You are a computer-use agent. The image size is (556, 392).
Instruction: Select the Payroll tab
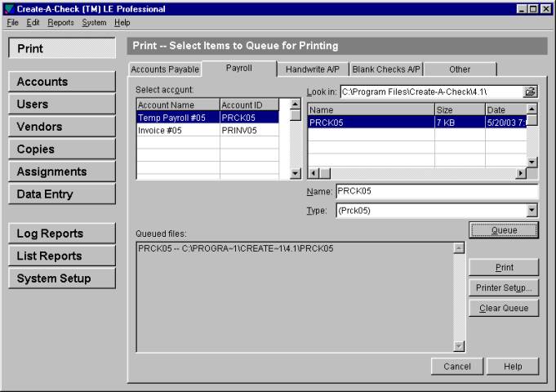(x=239, y=68)
